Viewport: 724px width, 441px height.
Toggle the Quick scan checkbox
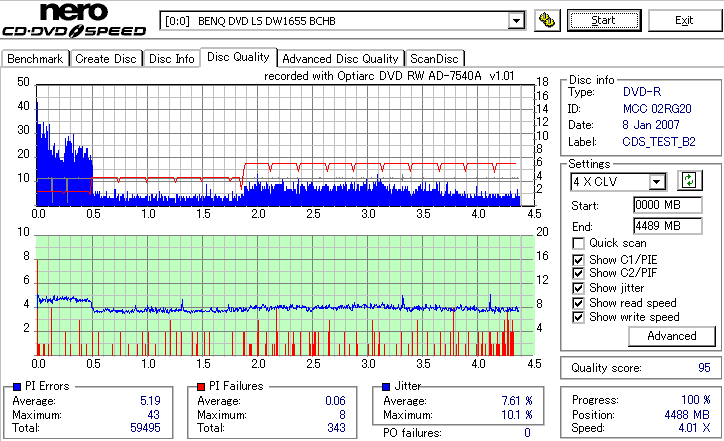(578, 243)
